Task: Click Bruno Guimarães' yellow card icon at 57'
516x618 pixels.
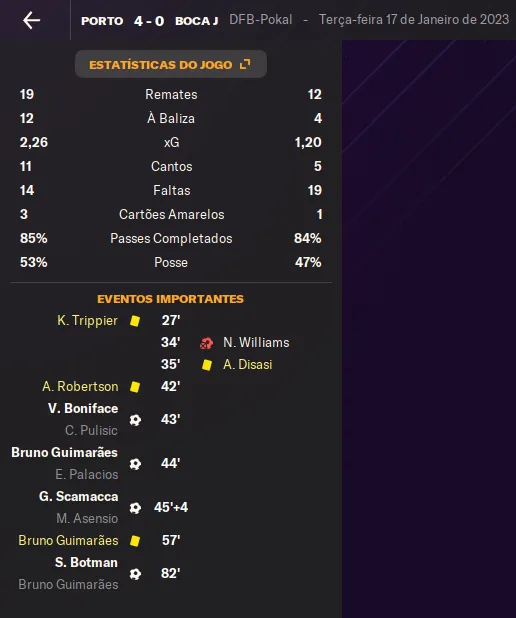Action: click(x=135, y=541)
